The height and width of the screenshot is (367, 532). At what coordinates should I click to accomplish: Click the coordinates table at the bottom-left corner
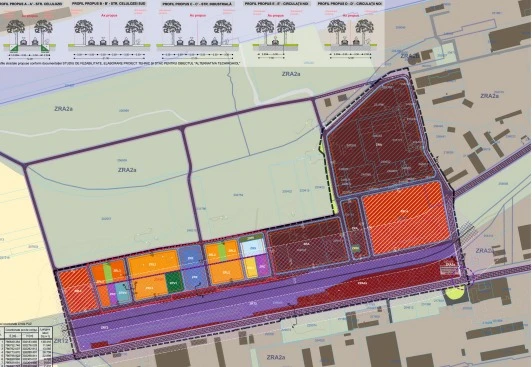point(26,346)
